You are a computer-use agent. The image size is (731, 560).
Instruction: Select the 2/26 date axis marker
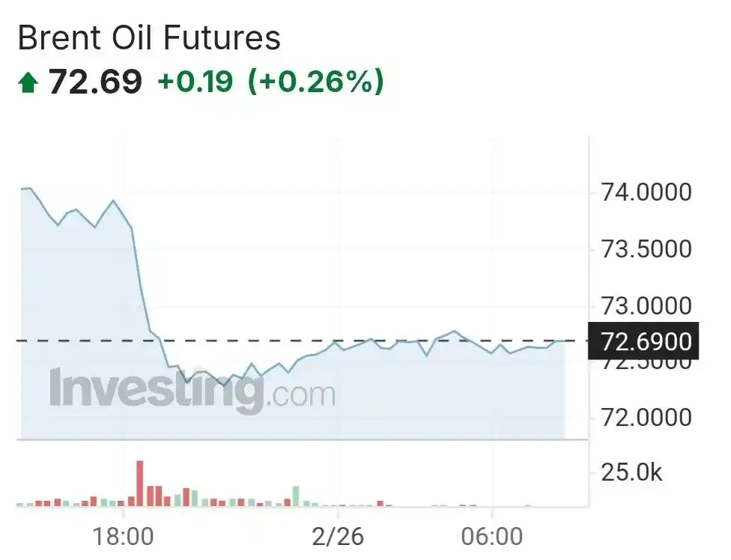coord(338,536)
